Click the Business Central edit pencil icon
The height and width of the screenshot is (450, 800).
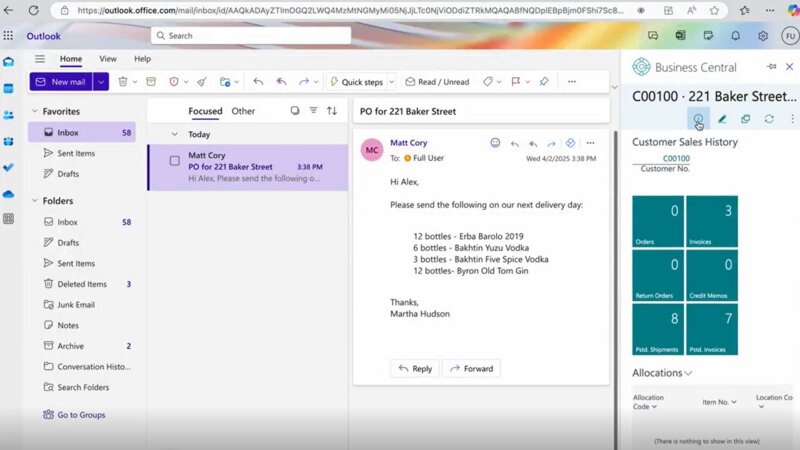[x=722, y=119]
